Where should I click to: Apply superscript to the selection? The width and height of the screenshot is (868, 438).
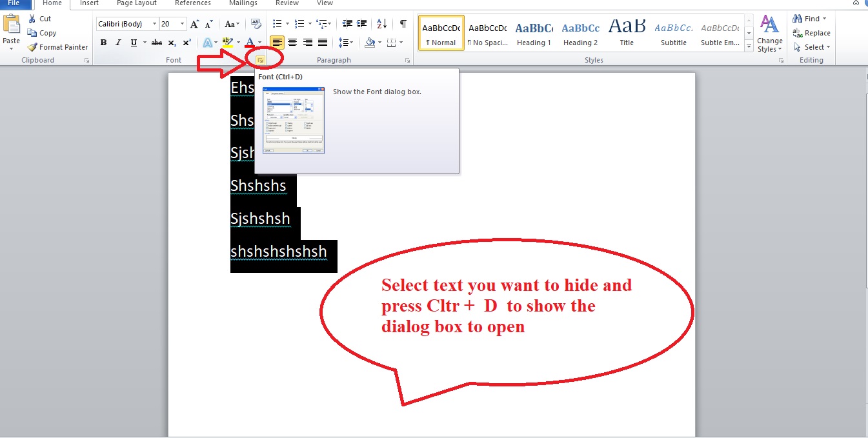coord(186,43)
